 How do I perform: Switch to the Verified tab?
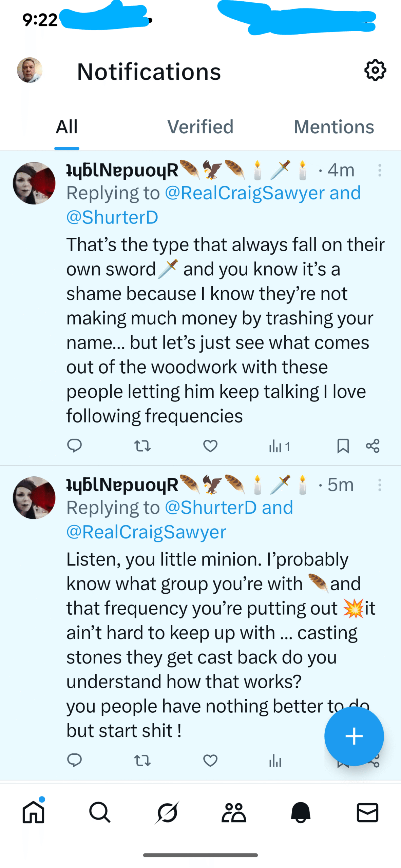click(200, 127)
